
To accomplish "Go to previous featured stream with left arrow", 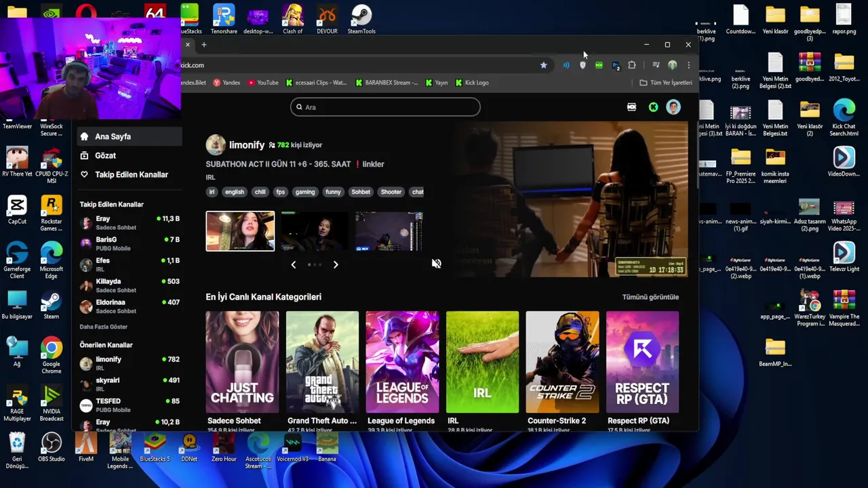I will (293, 264).
